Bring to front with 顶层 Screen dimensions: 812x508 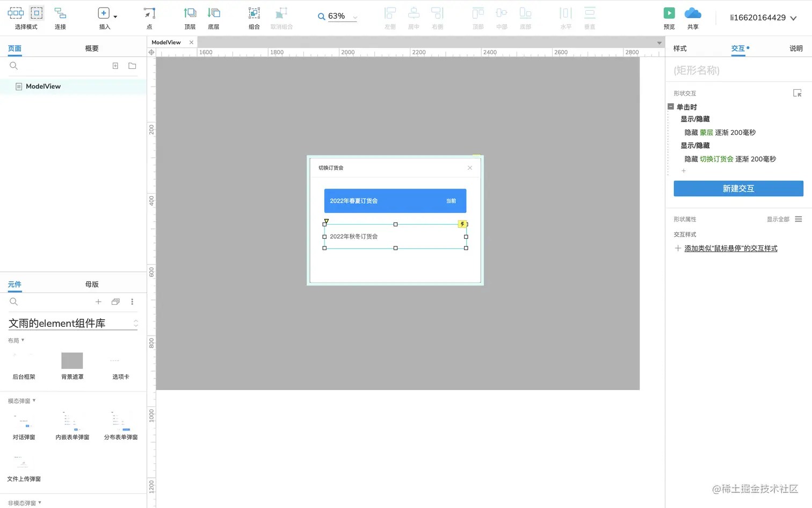click(x=190, y=17)
